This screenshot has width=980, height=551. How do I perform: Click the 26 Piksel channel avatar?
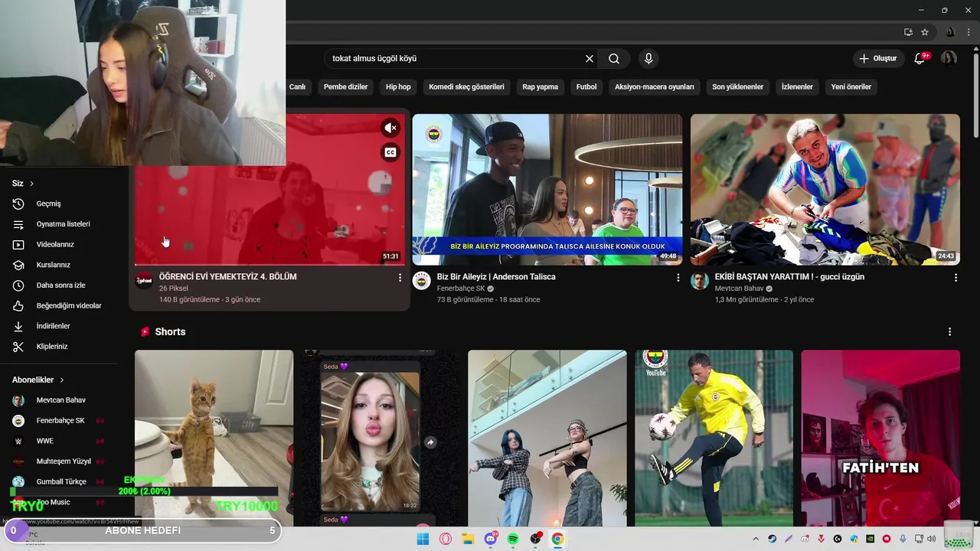pos(144,281)
